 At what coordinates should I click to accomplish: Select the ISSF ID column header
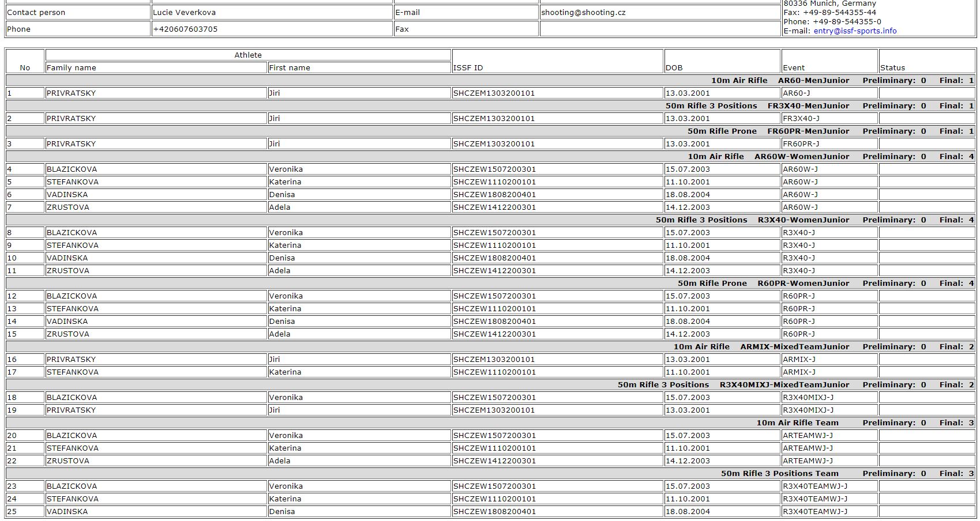tap(468, 68)
